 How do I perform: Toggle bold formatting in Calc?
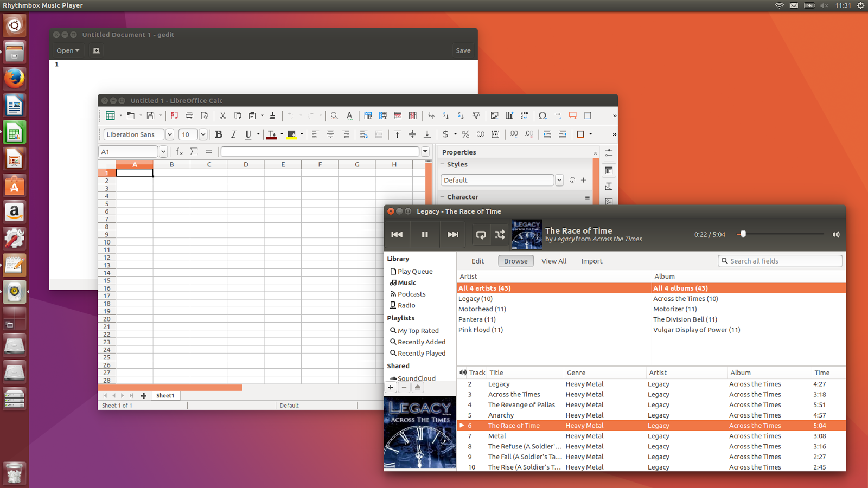pyautogui.click(x=218, y=134)
